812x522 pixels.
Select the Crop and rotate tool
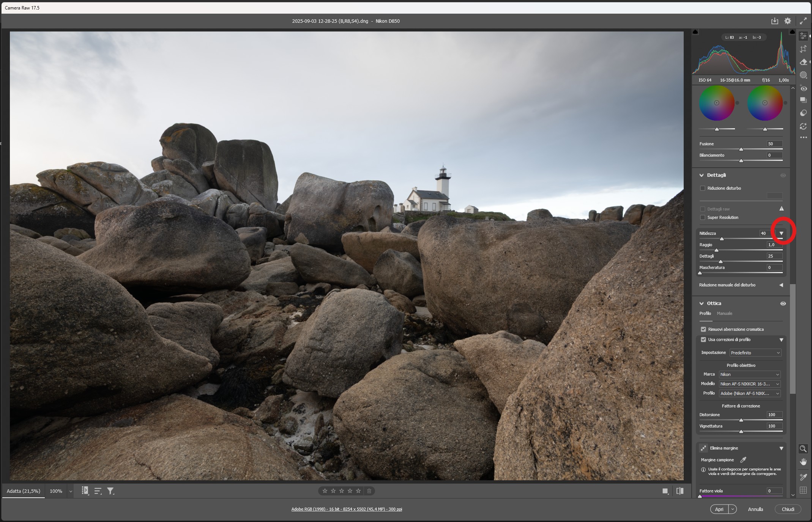point(803,49)
